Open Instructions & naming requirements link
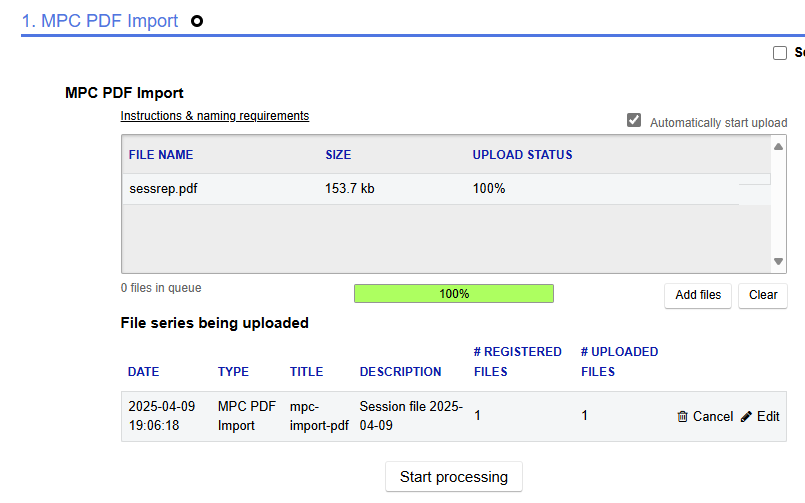This screenshot has height=503, width=805. tap(215, 116)
